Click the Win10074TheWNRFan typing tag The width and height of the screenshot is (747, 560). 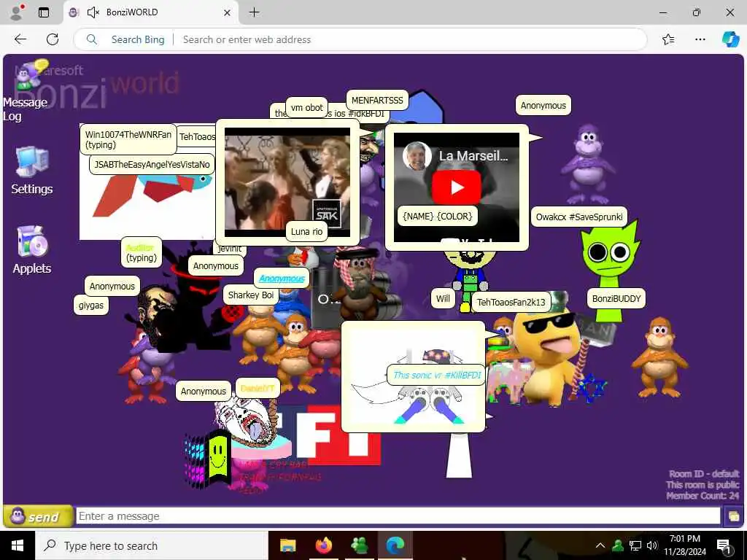coord(128,139)
